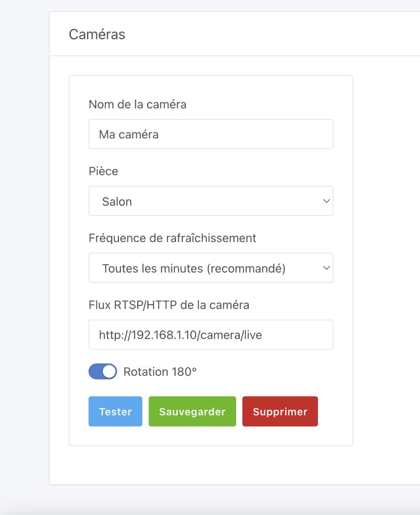Click the Fréquence de rafraîchissement label

[x=172, y=238]
